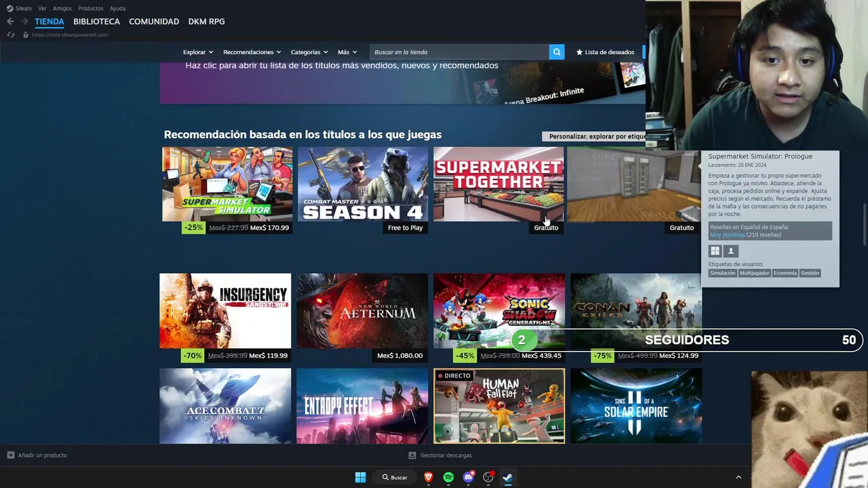Open Spotify from the taskbar
This screenshot has height=488, width=868.
(x=448, y=477)
